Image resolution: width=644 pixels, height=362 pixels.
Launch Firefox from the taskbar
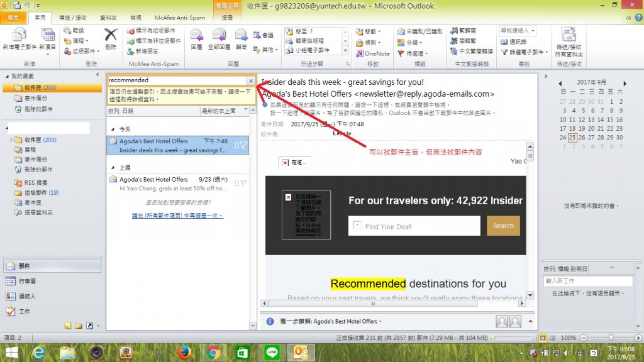184,353
